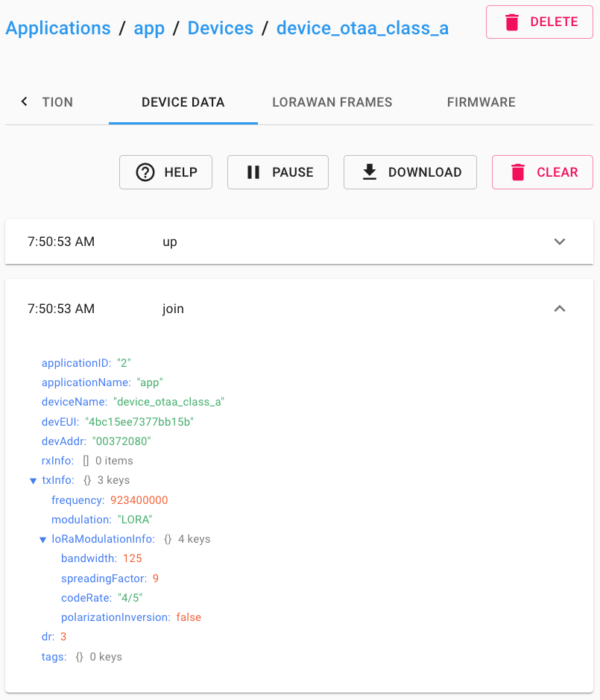Screen dimensions: 600x700
Task: Click the trash icon in the Delete button
Action: click(x=511, y=22)
